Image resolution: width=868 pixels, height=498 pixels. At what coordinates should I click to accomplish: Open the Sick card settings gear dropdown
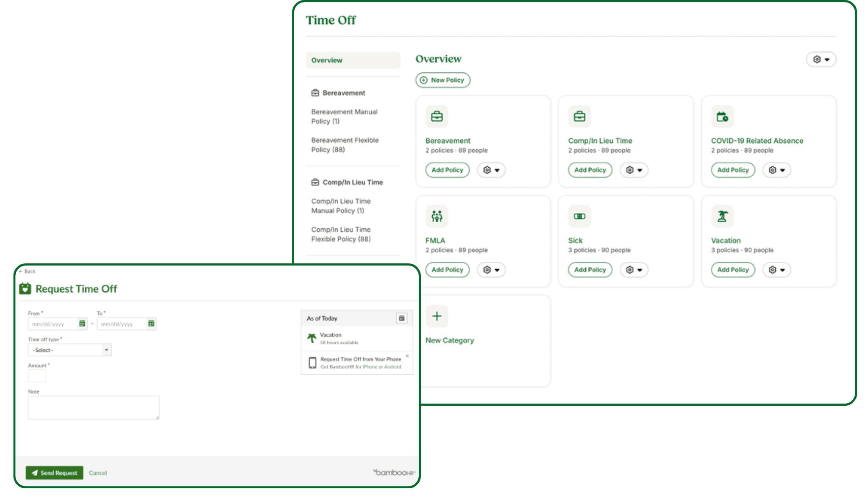coord(634,270)
